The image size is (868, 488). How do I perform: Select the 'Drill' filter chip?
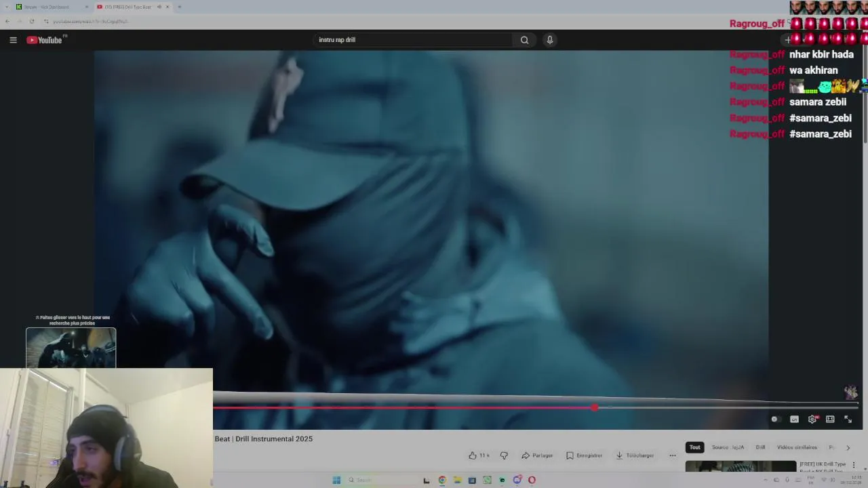(760, 447)
